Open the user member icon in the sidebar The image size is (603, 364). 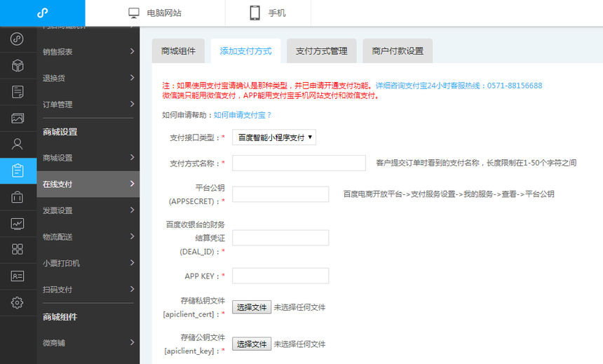pyautogui.click(x=18, y=144)
